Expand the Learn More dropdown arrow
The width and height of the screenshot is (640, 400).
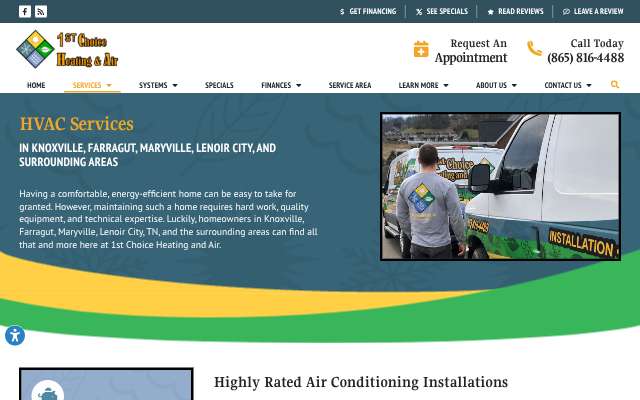pos(446,85)
